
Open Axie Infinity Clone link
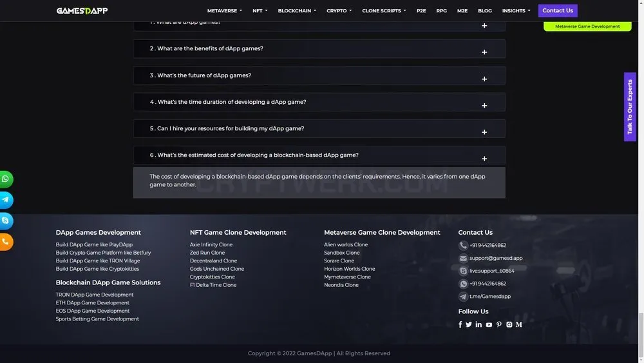tap(211, 244)
